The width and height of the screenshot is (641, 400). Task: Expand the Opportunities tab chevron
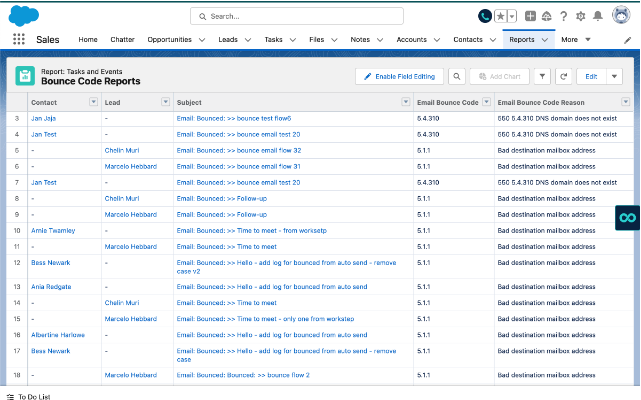pyautogui.click(x=202, y=40)
